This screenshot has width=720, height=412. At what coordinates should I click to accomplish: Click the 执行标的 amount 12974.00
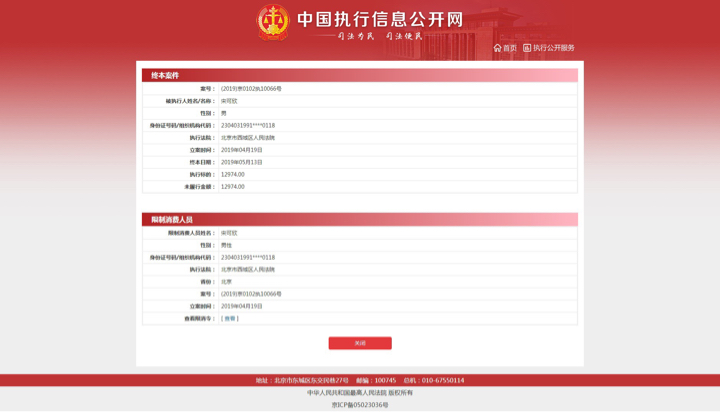click(x=233, y=175)
